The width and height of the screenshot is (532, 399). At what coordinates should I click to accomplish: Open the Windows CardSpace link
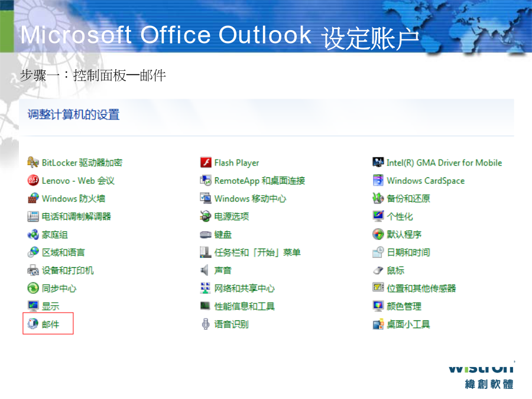[x=426, y=181]
